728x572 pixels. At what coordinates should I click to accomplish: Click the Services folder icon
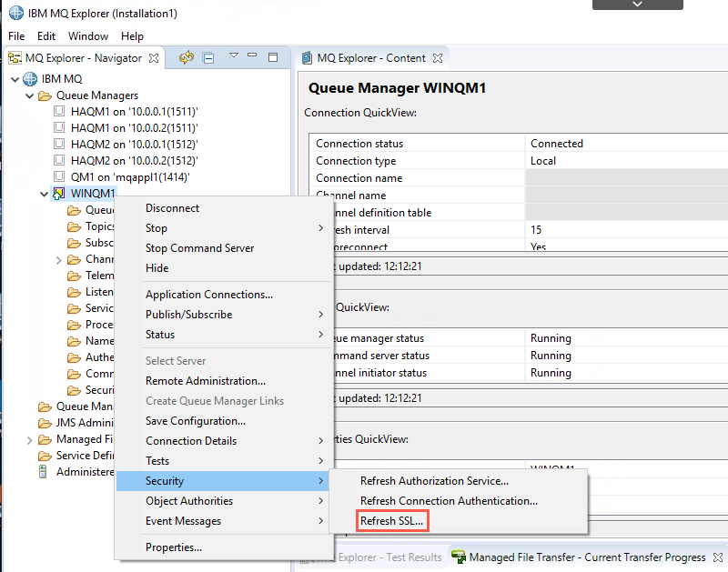click(x=74, y=308)
